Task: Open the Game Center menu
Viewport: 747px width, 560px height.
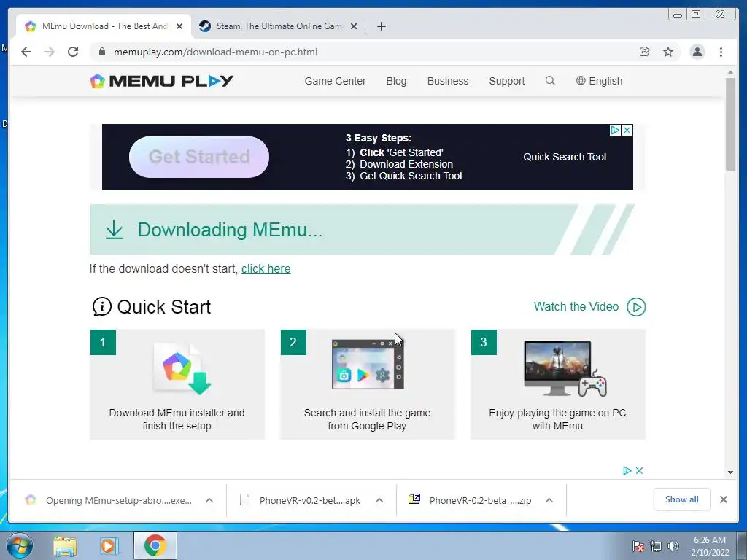Action: (336, 81)
